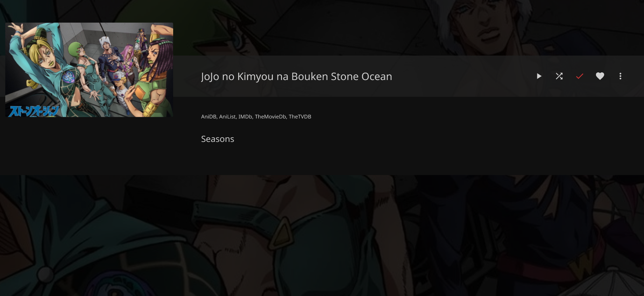The width and height of the screenshot is (644, 296).
Task: Open the IMDb external link
Action: pyautogui.click(x=245, y=117)
